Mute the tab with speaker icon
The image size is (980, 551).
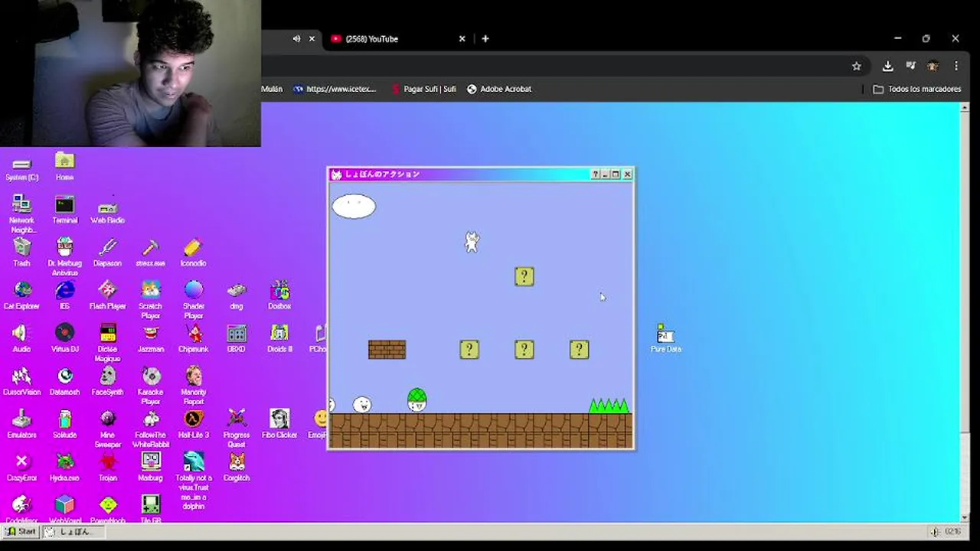click(x=296, y=38)
